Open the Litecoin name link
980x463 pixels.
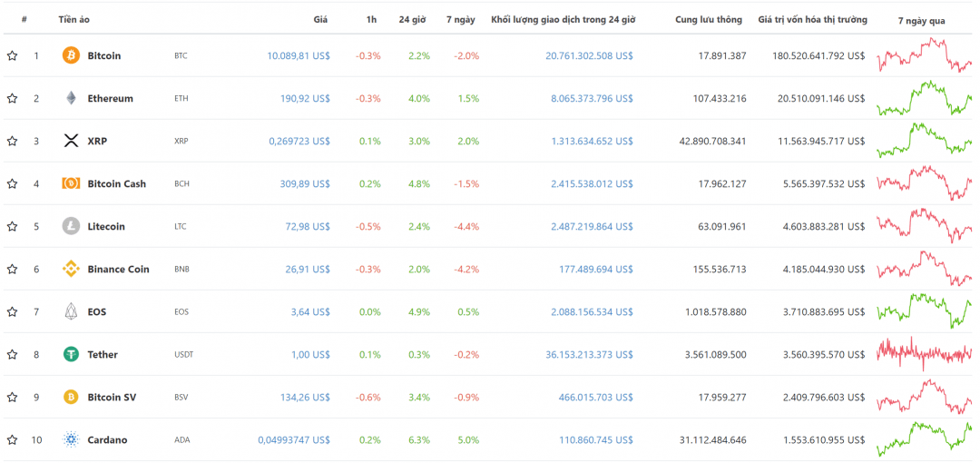point(105,226)
